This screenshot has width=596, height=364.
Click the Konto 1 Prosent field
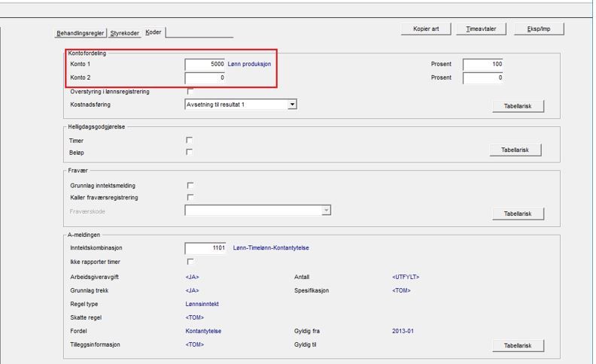tap(482, 64)
